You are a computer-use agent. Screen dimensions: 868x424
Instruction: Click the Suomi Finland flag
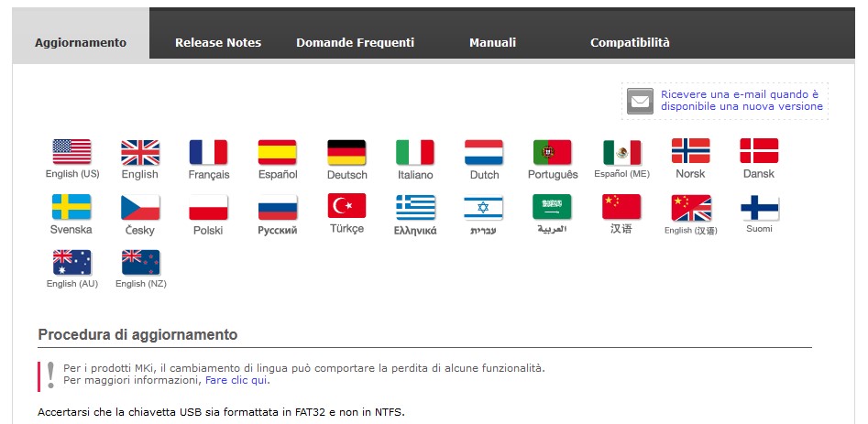[x=760, y=208]
